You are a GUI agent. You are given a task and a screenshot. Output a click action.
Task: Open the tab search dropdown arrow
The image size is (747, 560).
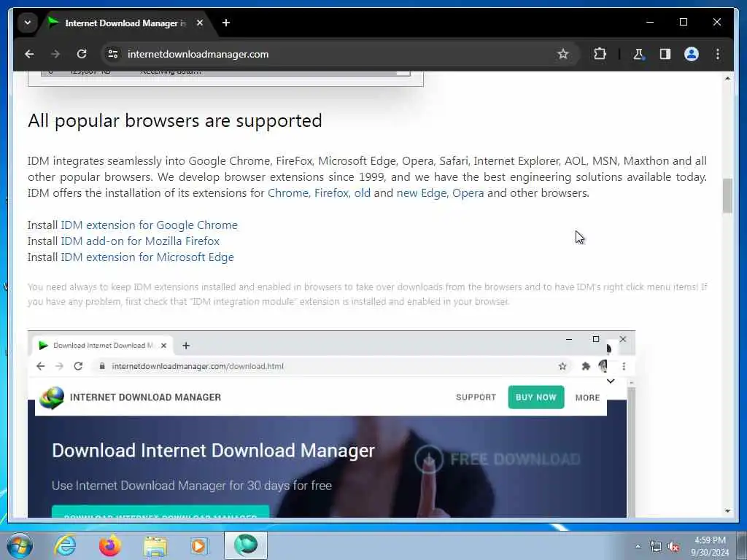(x=28, y=23)
